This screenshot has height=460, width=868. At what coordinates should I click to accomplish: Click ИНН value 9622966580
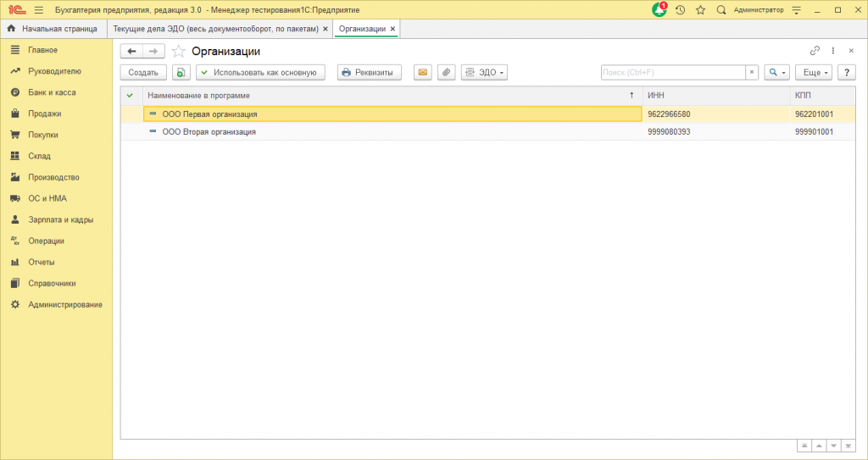[x=669, y=114]
